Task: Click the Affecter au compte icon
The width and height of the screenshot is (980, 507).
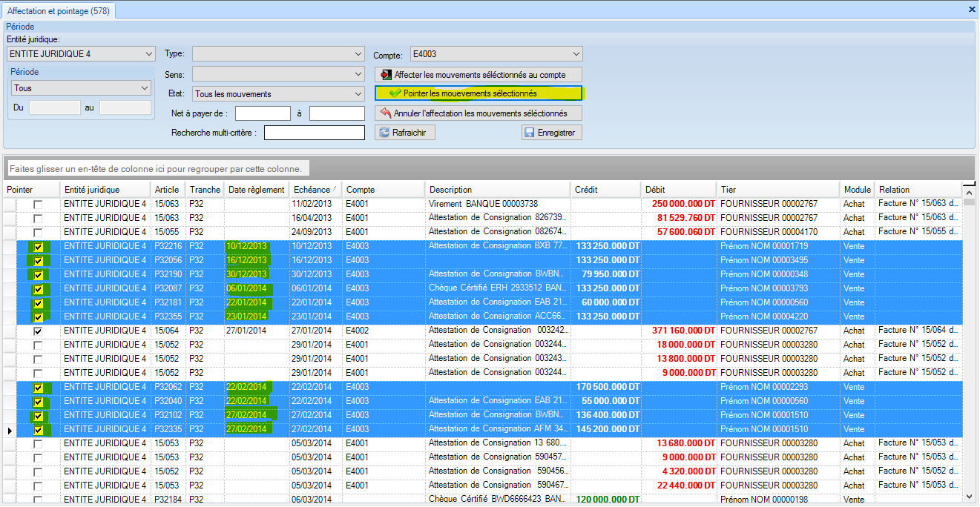Action: point(385,75)
